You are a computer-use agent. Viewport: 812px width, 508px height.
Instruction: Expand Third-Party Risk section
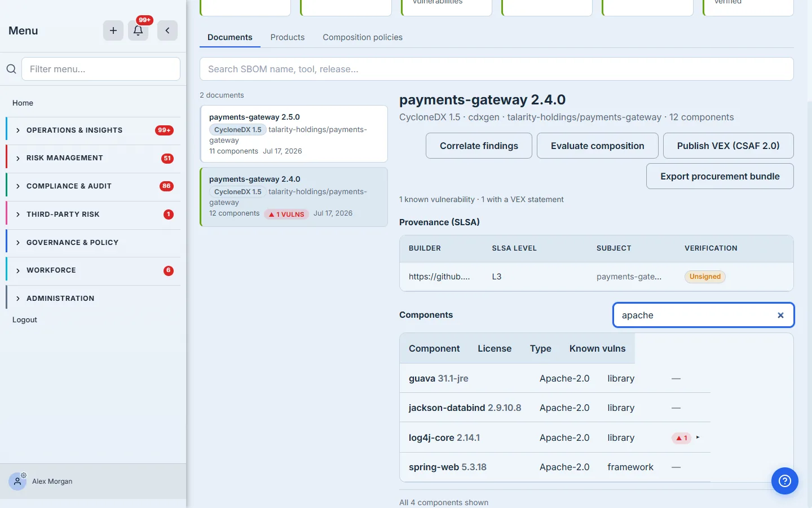(x=93, y=214)
